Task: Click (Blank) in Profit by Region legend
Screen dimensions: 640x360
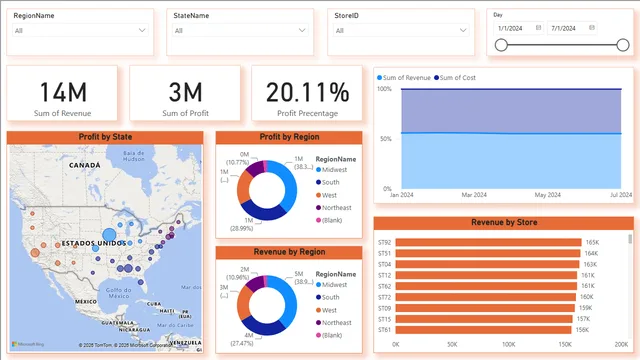Action: [329, 220]
